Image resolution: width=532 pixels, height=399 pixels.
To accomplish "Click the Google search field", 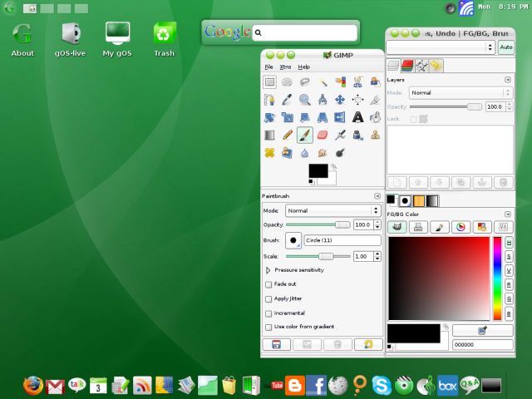I will 306,32.
